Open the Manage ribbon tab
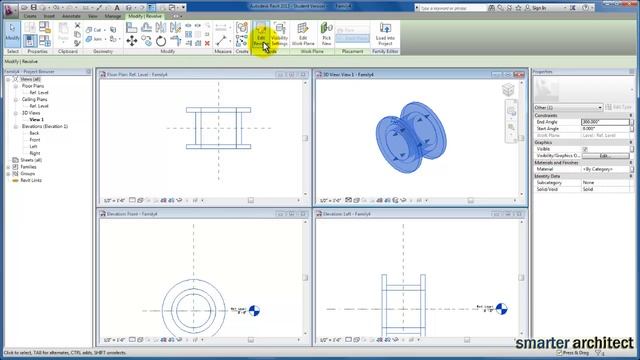This screenshot has width=640, height=360. click(x=113, y=16)
